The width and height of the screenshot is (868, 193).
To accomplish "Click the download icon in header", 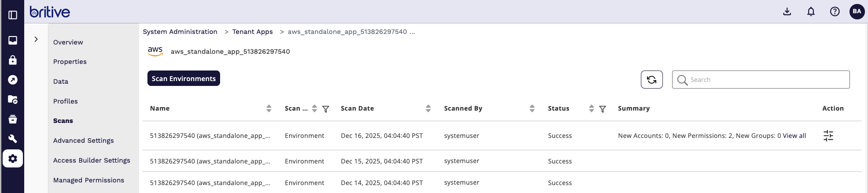I will point(787,11).
